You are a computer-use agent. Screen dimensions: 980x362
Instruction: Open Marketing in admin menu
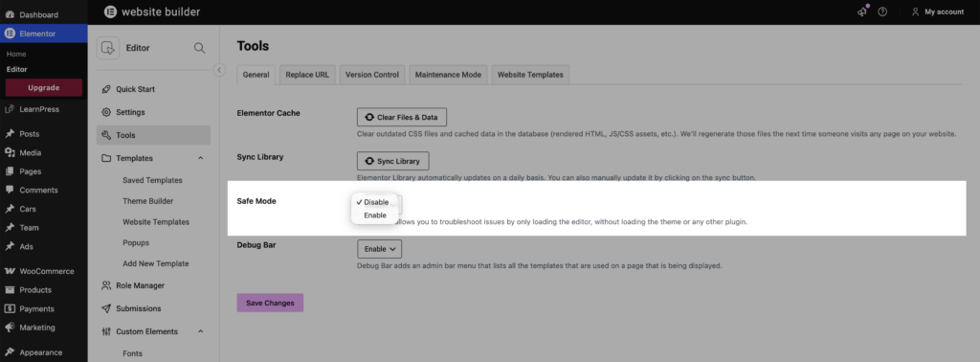point(44,328)
